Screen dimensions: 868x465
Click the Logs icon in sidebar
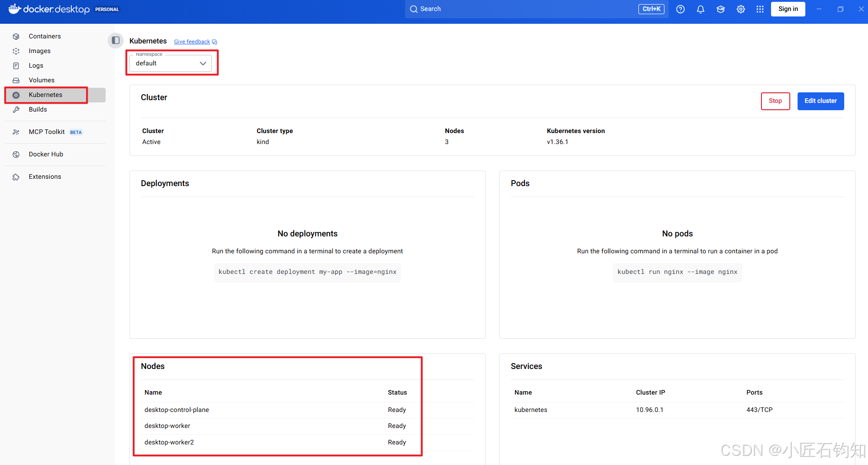point(16,66)
